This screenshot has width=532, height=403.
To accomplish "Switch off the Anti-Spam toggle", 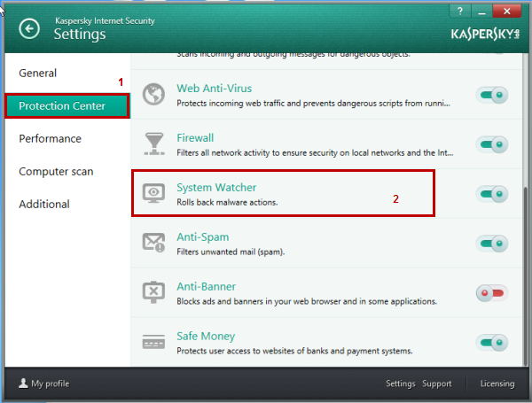I will [x=492, y=244].
